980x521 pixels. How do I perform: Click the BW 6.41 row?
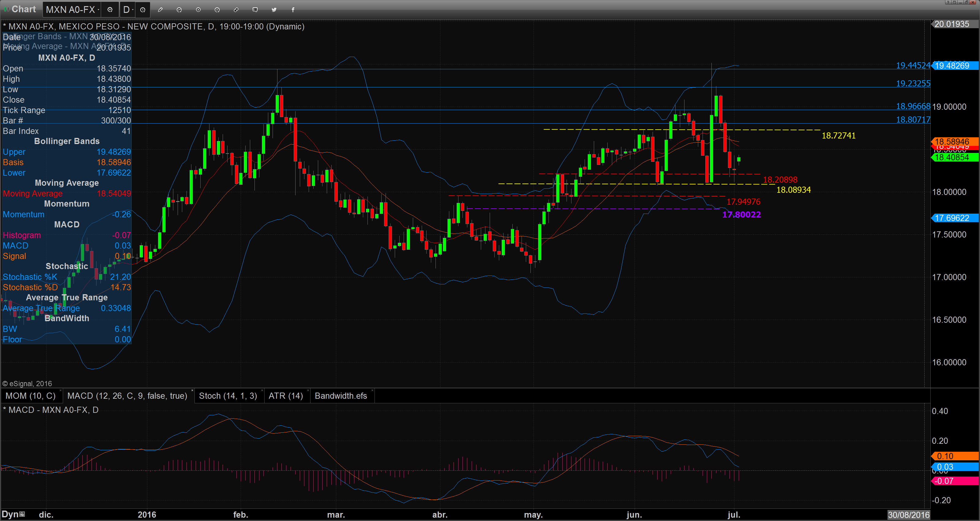pos(66,329)
